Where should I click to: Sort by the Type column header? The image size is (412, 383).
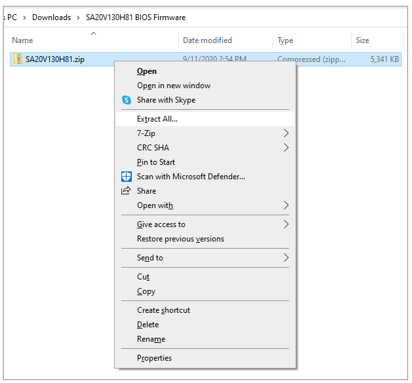click(x=285, y=40)
